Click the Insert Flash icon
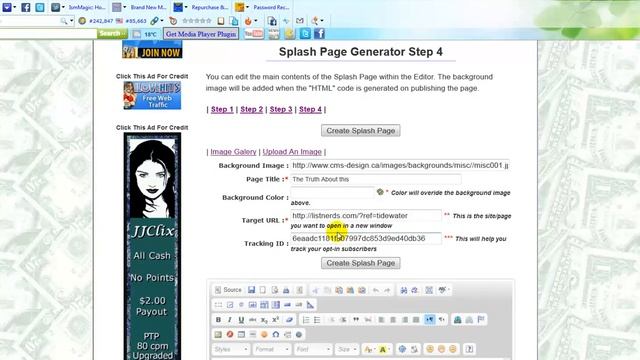Screen dimensions: 640x360 coord(230,334)
